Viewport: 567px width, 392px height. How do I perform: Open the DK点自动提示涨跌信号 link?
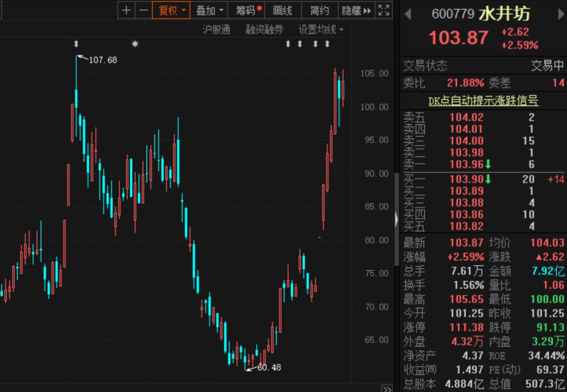coord(483,101)
